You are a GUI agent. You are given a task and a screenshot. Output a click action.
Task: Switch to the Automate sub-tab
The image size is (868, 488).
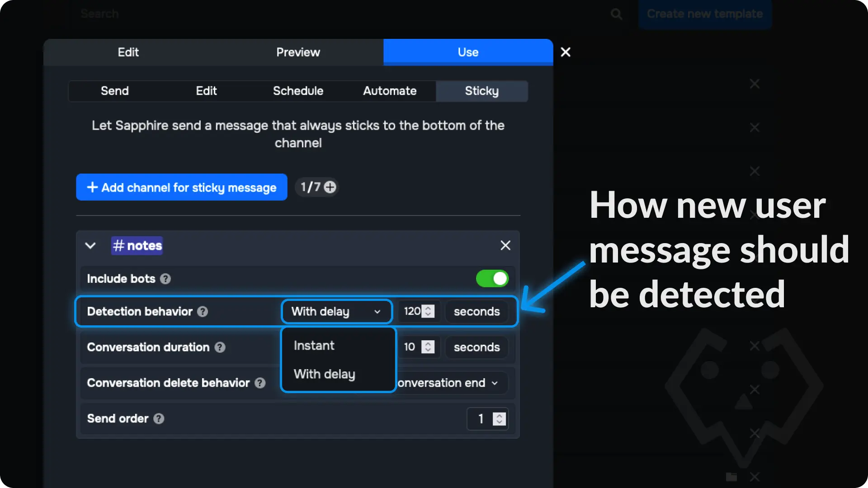click(390, 91)
